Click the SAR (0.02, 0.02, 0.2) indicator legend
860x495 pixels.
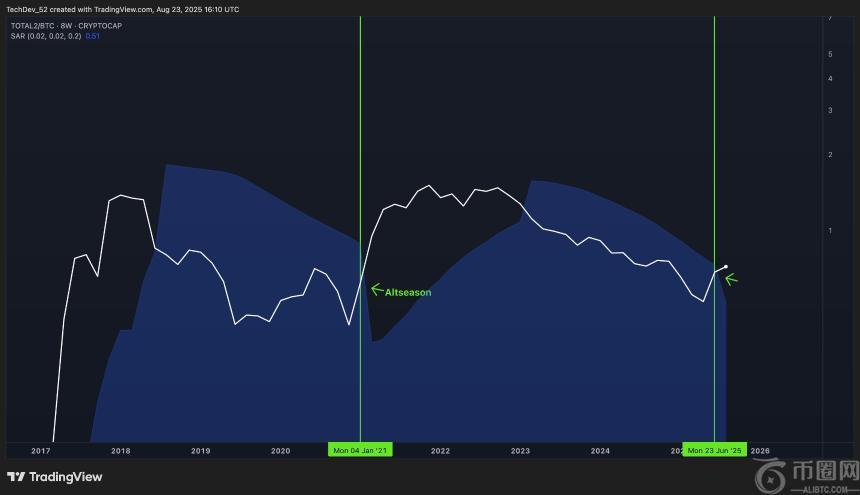click(44, 36)
